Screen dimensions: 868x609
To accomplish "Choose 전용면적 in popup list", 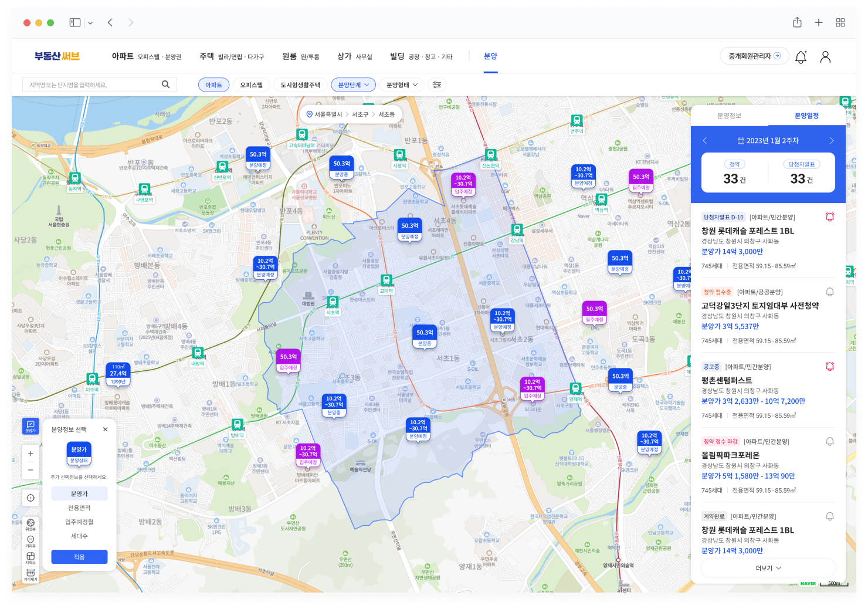I will 79,508.
